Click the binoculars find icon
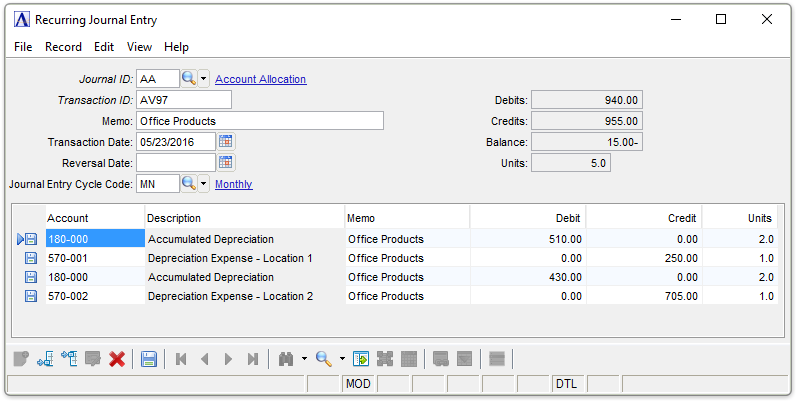This screenshot has width=800, height=404. (286, 359)
